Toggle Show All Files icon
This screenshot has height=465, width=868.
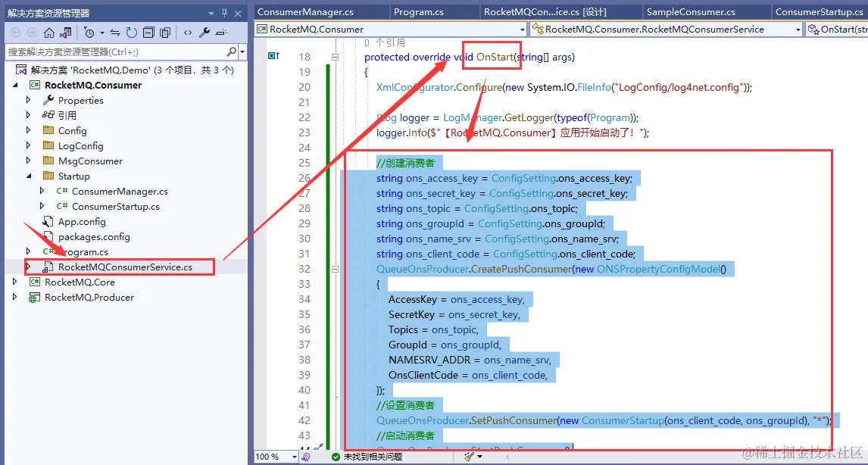coord(164,33)
